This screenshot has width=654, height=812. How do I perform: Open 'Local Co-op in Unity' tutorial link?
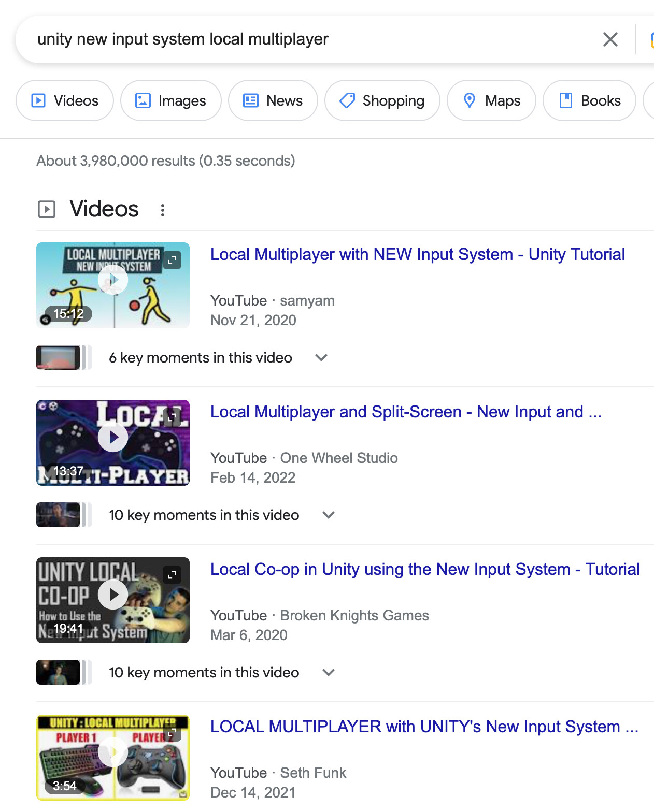point(425,569)
